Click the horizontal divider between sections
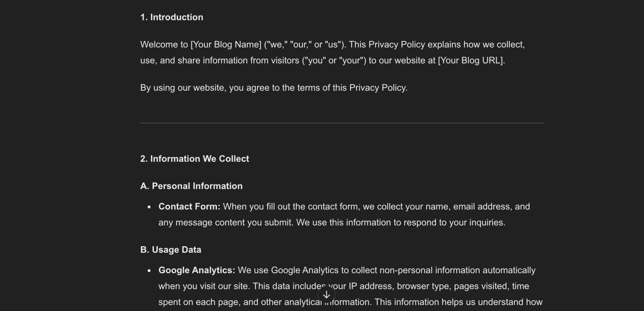The image size is (644, 311). (x=342, y=123)
